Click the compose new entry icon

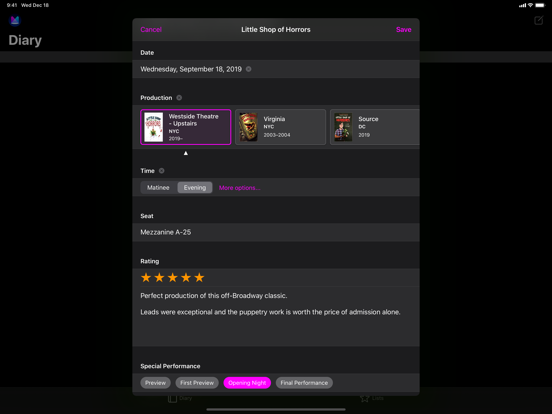[538, 20]
